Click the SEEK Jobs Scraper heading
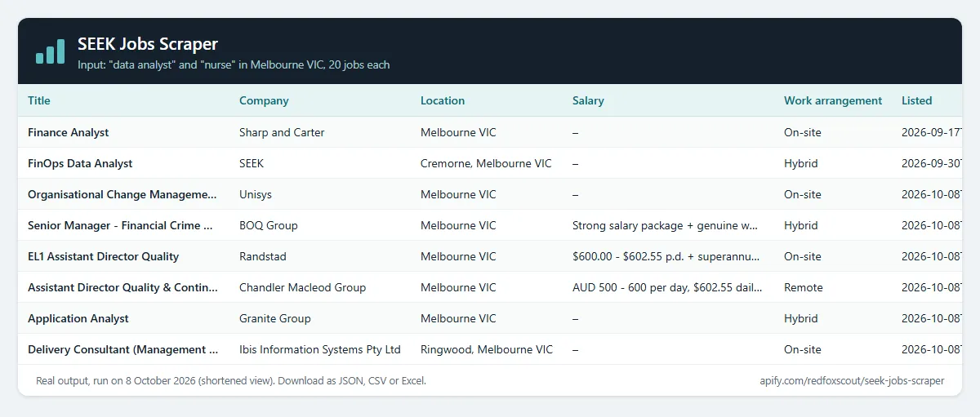 click(148, 43)
